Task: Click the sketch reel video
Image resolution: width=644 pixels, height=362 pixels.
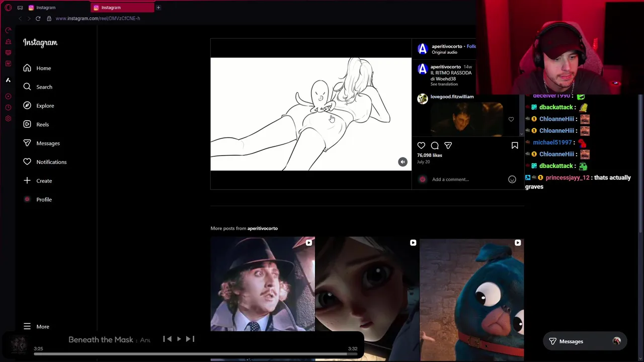Action: [x=310, y=114]
